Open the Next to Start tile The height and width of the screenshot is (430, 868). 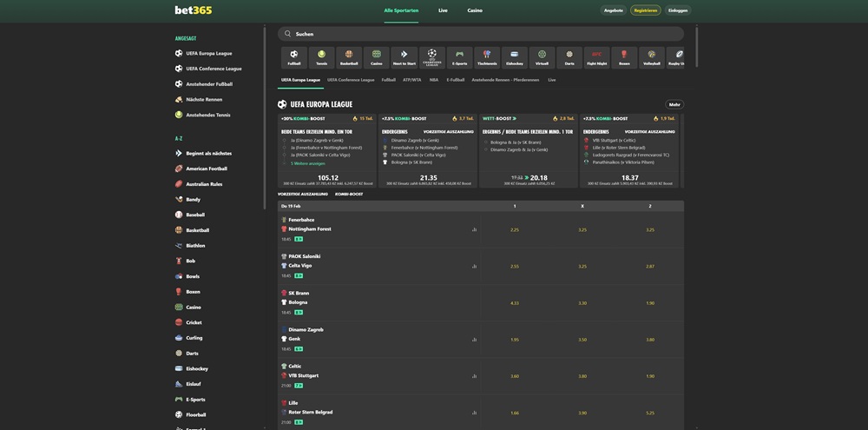coord(404,57)
